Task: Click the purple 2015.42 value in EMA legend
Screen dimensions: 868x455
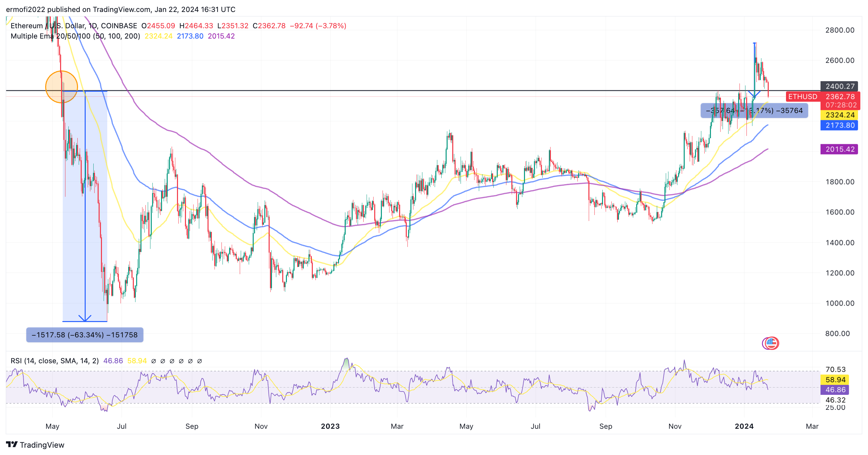Action: (221, 36)
